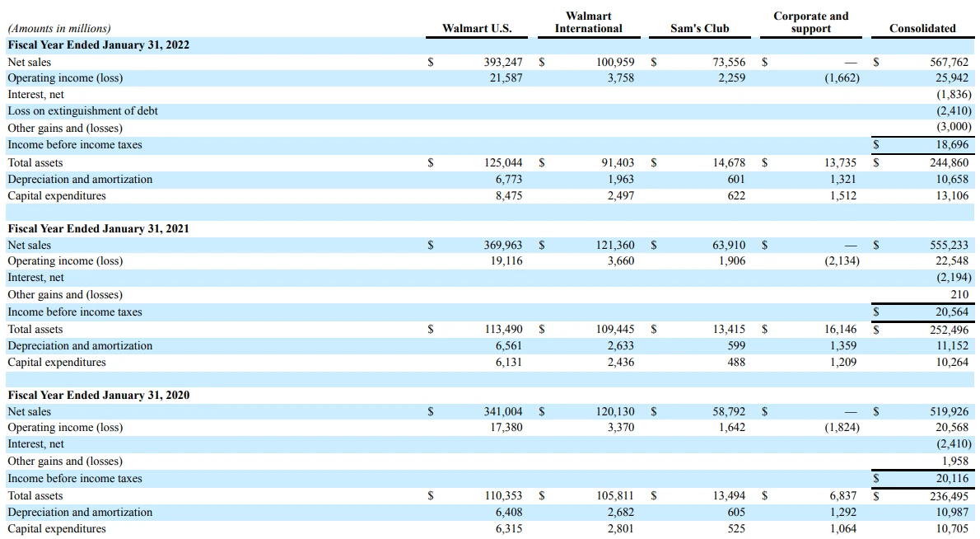This screenshot has height=539, width=980.
Task: Select corporate total assets value 6,837
Action: click(843, 496)
